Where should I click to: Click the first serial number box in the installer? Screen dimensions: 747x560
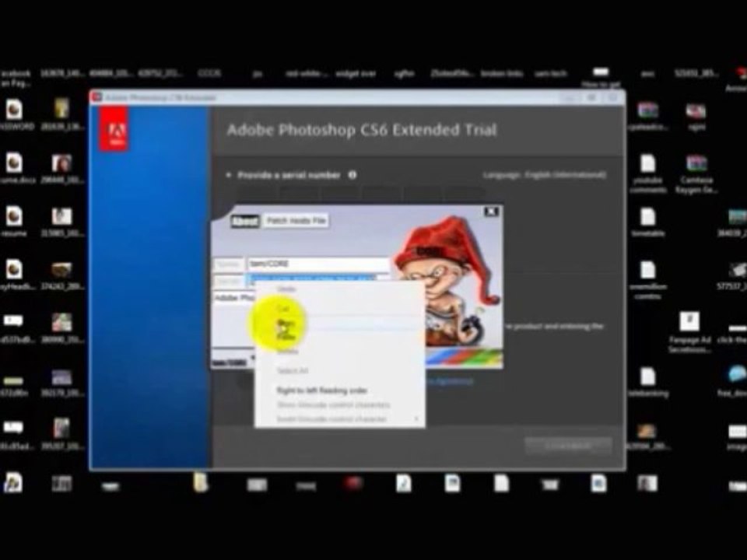(x=257, y=194)
